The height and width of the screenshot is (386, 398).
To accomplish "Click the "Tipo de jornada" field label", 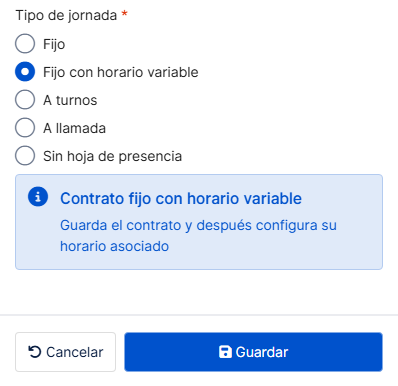I will pos(66,16).
